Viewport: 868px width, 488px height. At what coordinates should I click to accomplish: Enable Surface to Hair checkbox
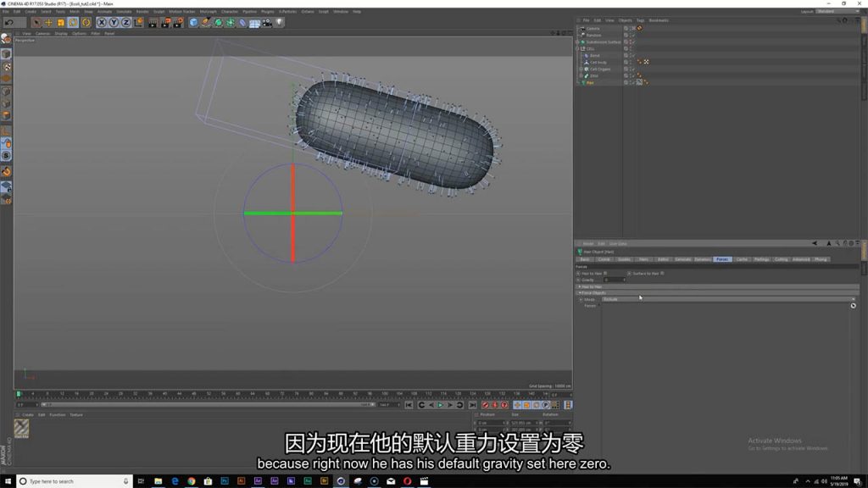click(x=662, y=274)
